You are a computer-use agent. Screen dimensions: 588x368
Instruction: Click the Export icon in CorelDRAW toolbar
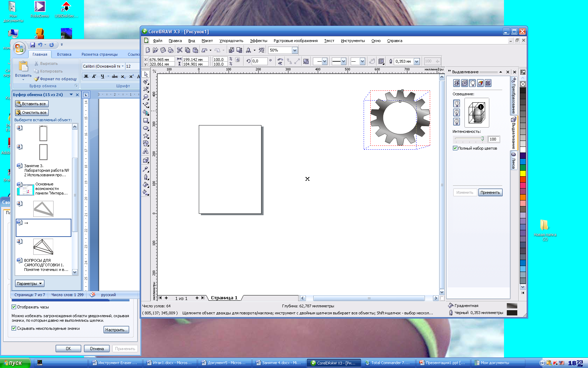239,50
